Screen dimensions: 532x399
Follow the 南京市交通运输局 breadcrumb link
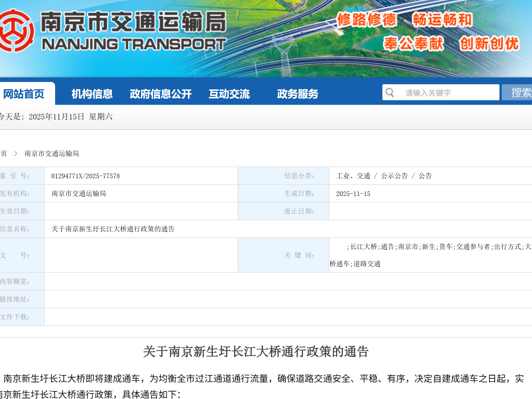[x=52, y=154]
